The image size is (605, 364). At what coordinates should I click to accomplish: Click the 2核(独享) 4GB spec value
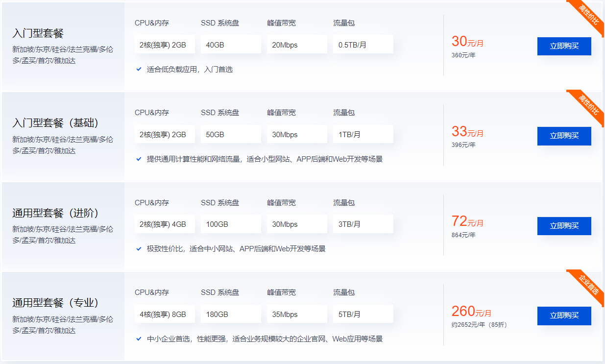(x=165, y=224)
